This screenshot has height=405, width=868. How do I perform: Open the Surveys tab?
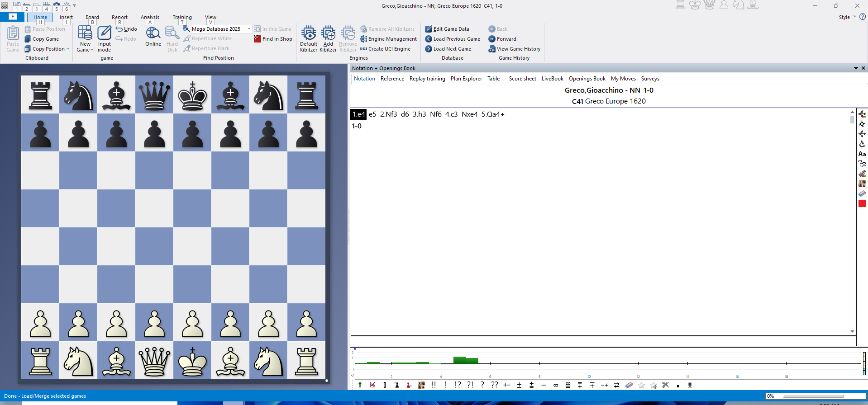[650, 79]
